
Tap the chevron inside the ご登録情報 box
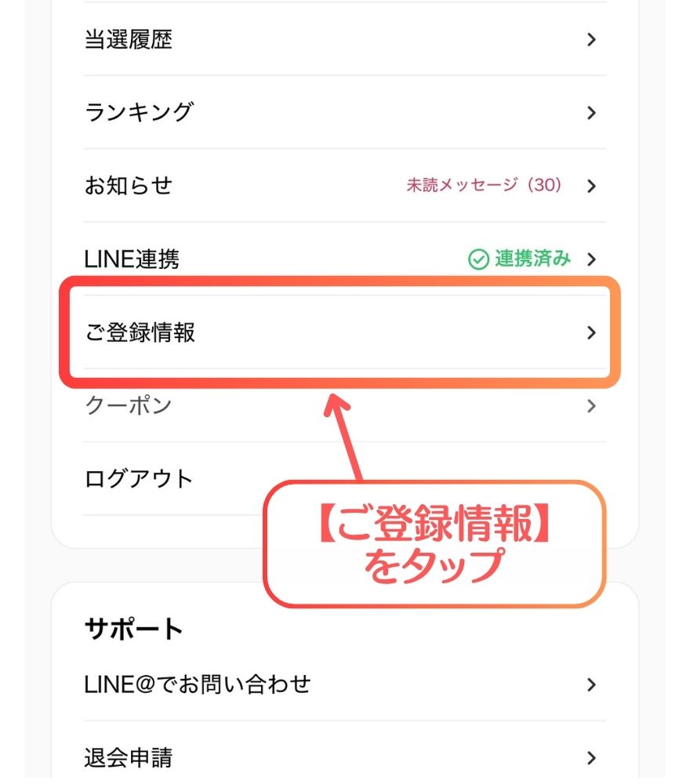(x=592, y=332)
